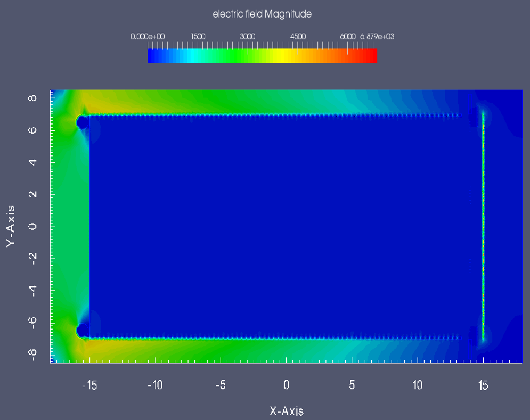This screenshot has width=530, height=420.
Task: Click the 15 tick label on the X axis
Action: [483, 385]
